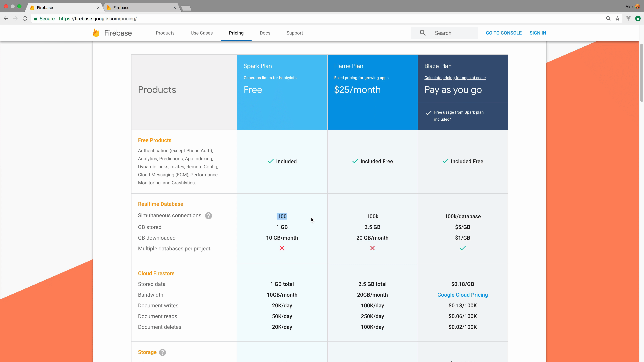Click the Storage heading
This screenshot has height=362, width=644.
[147, 352]
